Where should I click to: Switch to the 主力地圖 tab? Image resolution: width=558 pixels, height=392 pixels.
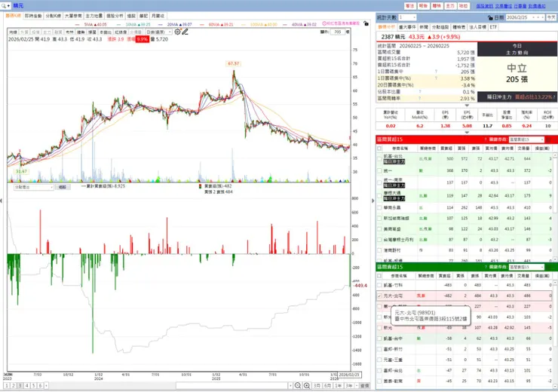(94, 16)
